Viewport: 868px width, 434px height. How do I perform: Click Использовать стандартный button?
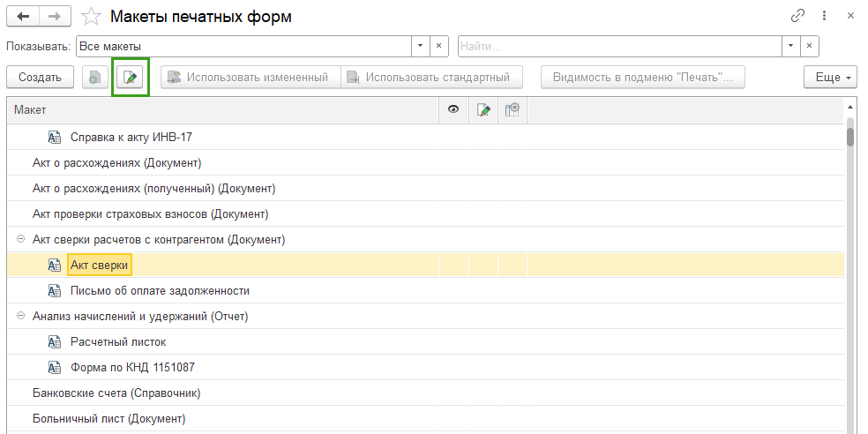(431, 78)
